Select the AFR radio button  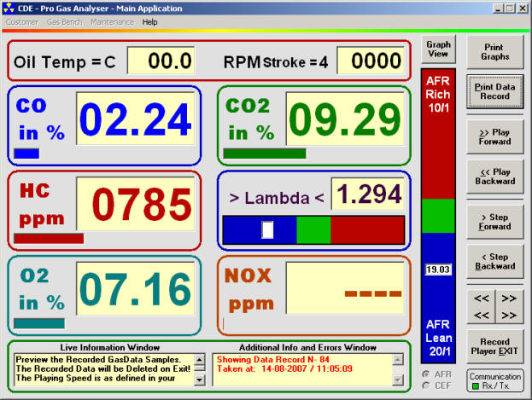pos(428,374)
